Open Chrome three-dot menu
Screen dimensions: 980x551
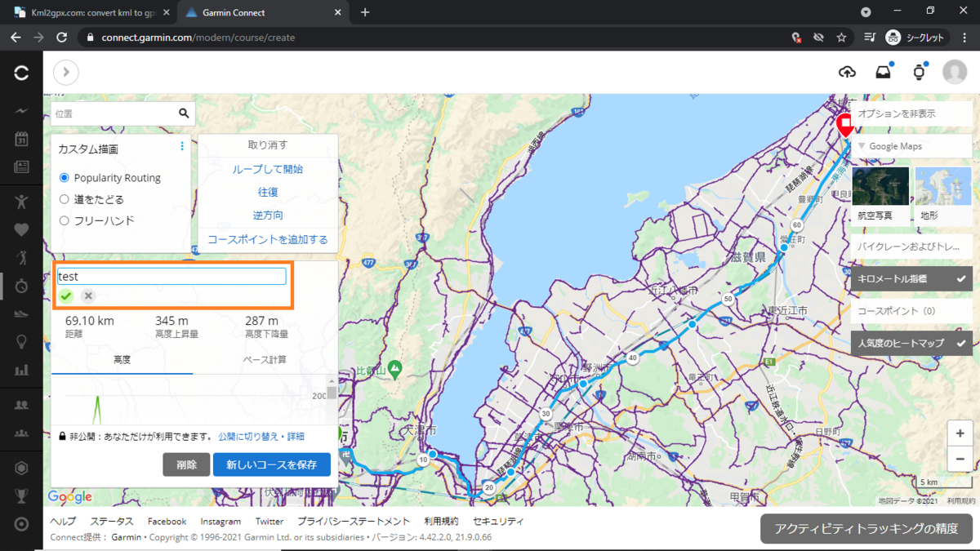964,38
